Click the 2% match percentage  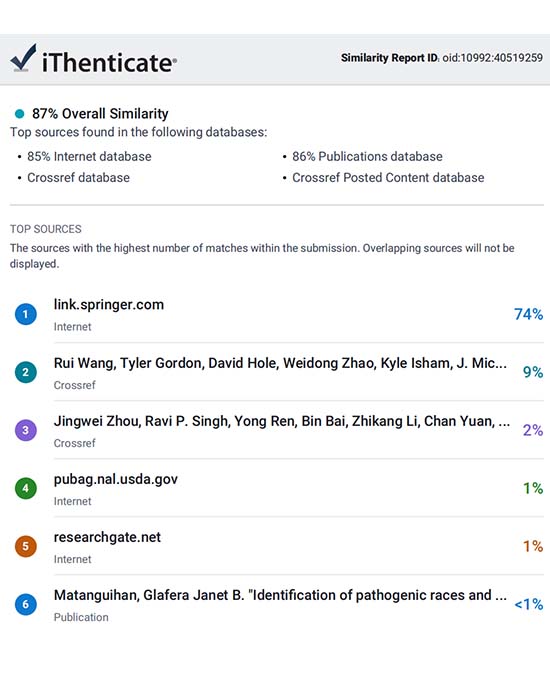tap(533, 430)
